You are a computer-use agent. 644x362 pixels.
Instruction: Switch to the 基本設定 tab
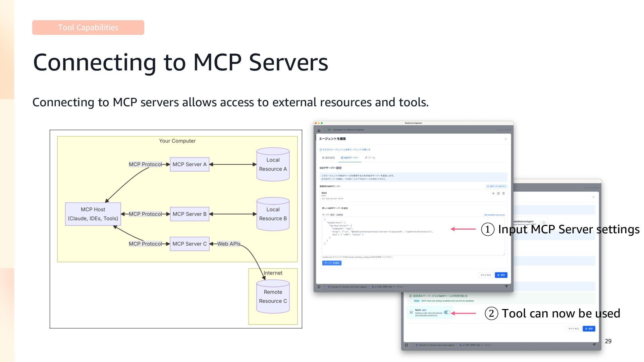click(329, 158)
